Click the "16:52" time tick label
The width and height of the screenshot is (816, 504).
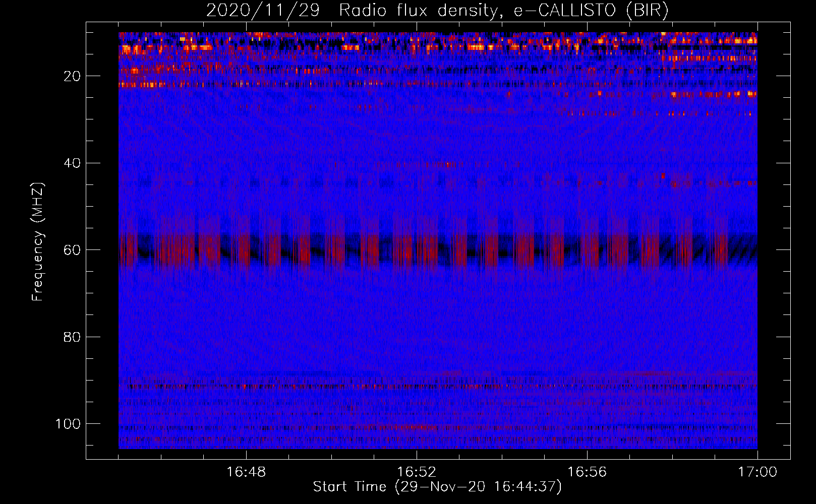tap(417, 472)
